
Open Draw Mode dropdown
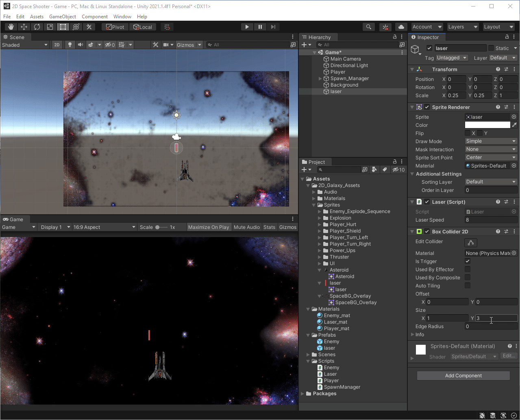pos(491,141)
